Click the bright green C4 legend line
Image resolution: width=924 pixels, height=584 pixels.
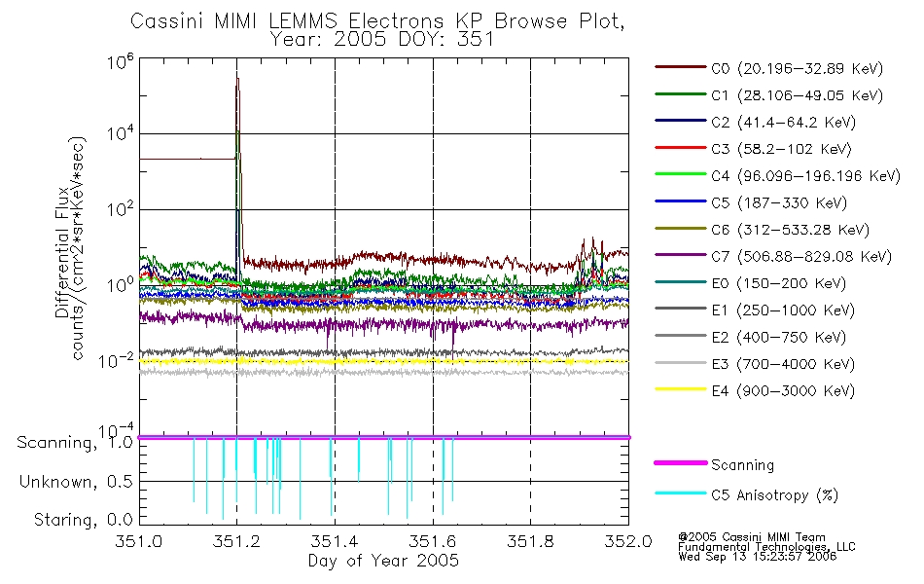click(x=680, y=174)
